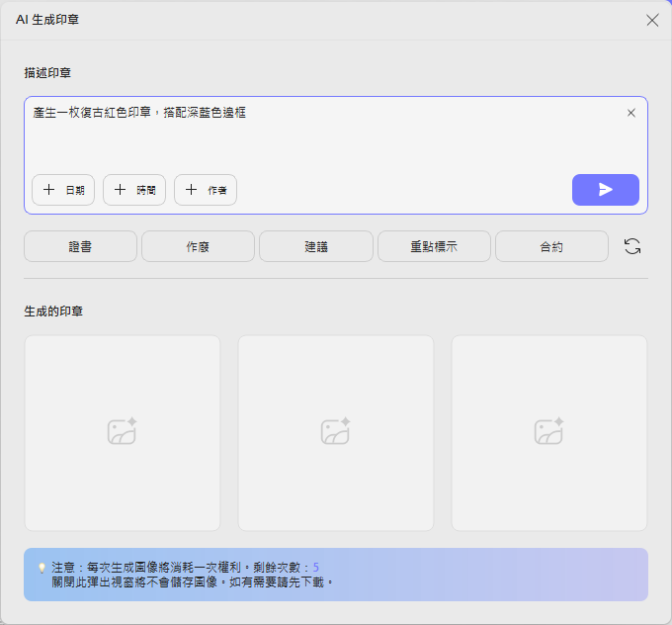Viewport: 672px width, 625px height.
Task: Click the 描述印章 heading
Action: 47,73
